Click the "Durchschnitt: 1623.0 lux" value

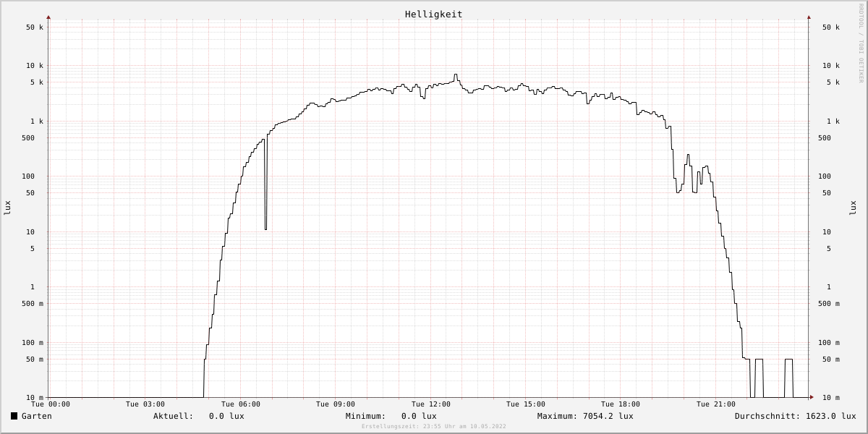pos(796,416)
